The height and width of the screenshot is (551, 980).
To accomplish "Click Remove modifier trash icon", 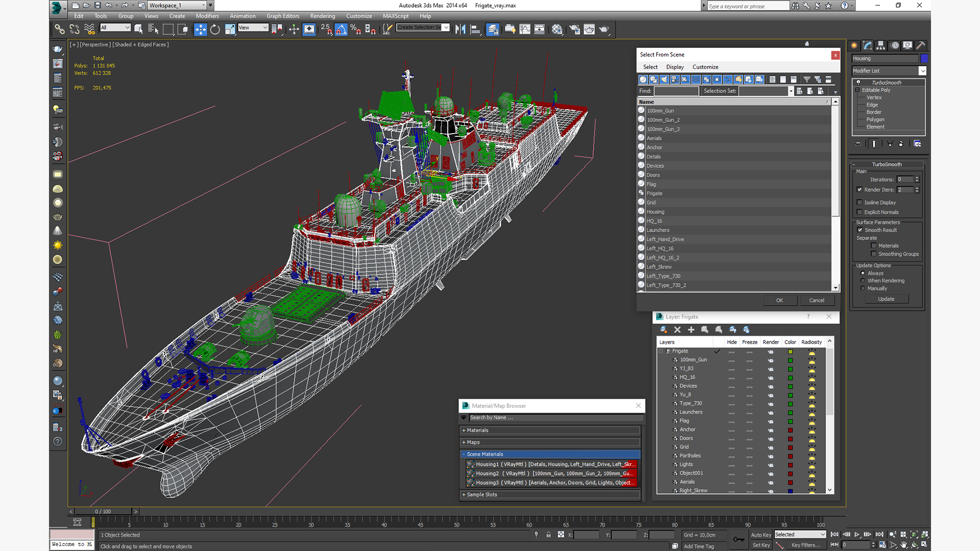I will tap(901, 144).
